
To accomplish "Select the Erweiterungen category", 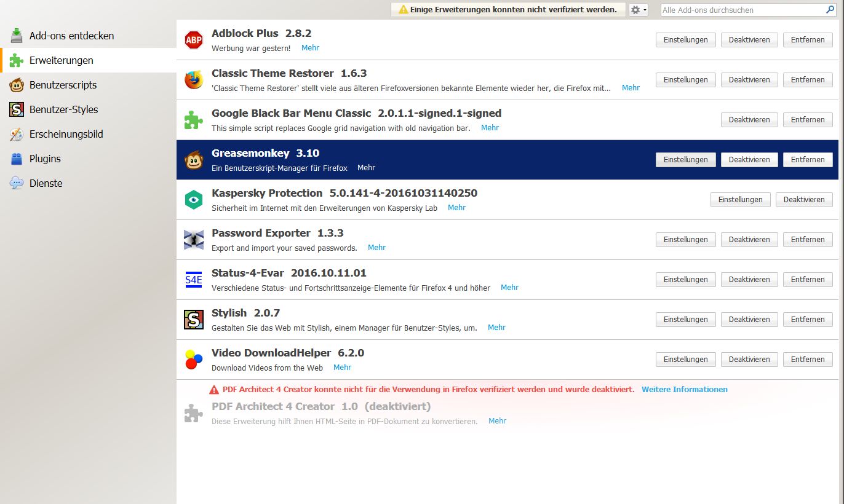I will coord(88,60).
